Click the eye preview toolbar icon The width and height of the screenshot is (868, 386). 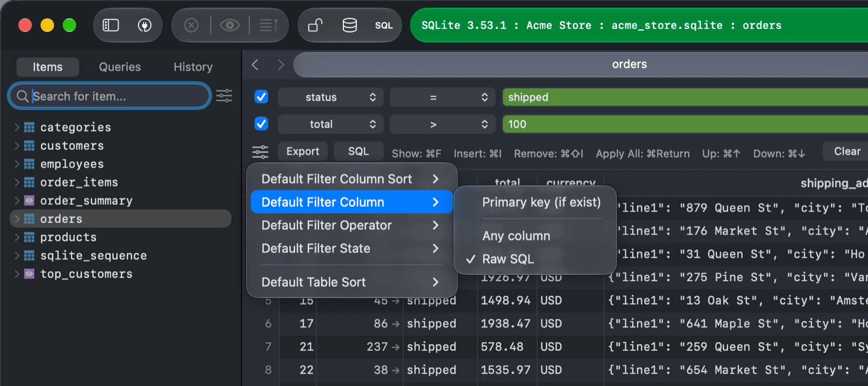point(230,25)
